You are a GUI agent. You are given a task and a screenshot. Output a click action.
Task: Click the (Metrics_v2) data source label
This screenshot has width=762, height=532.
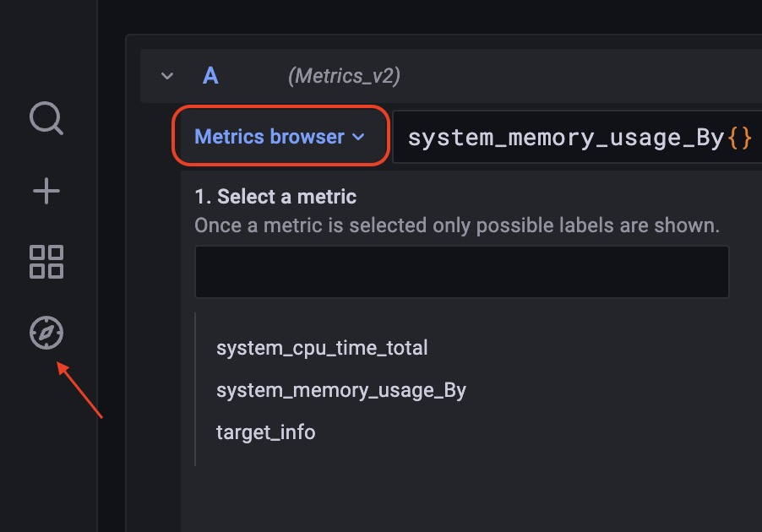click(344, 76)
